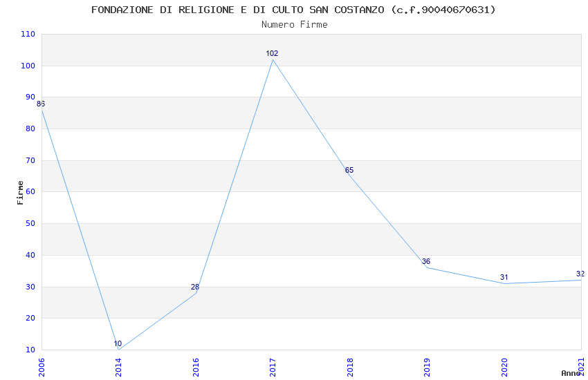Select the data label 31 for 2020
Screen dimensions: 588x380
pyautogui.click(x=504, y=277)
